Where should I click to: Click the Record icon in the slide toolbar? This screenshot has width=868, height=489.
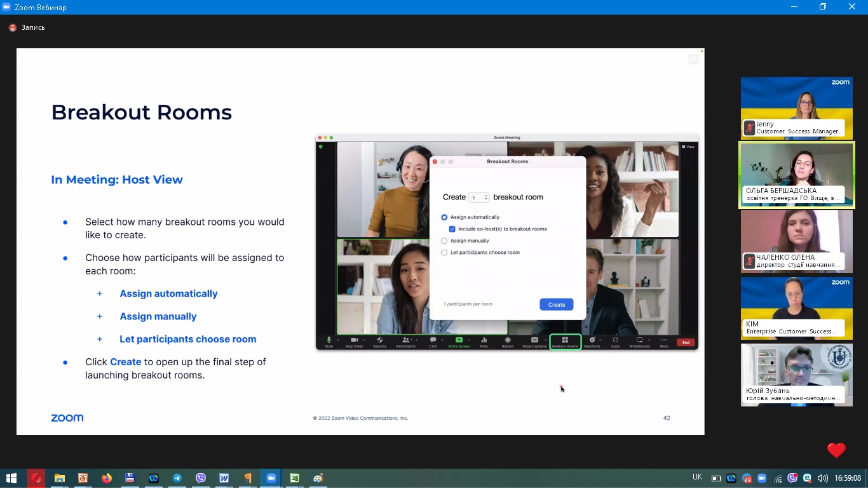point(508,340)
